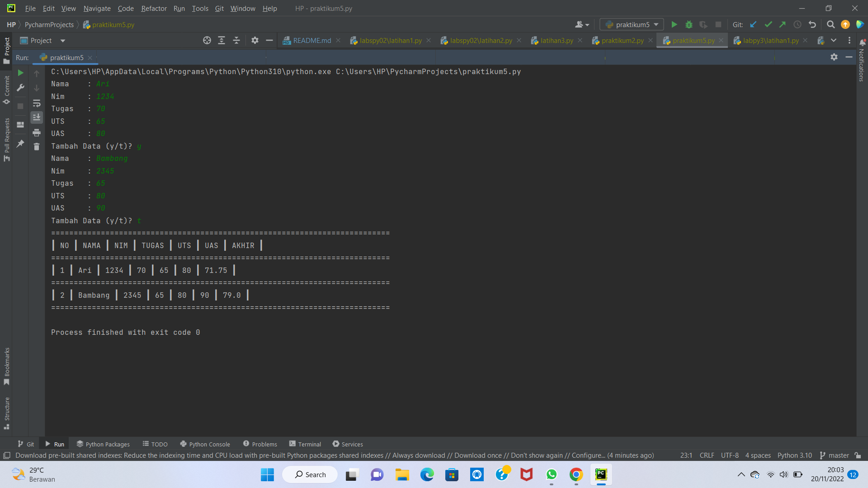Image resolution: width=868 pixels, height=488 pixels.
Task: Open Chrome from Windows taskbar
Action: [x=576, y=474]
